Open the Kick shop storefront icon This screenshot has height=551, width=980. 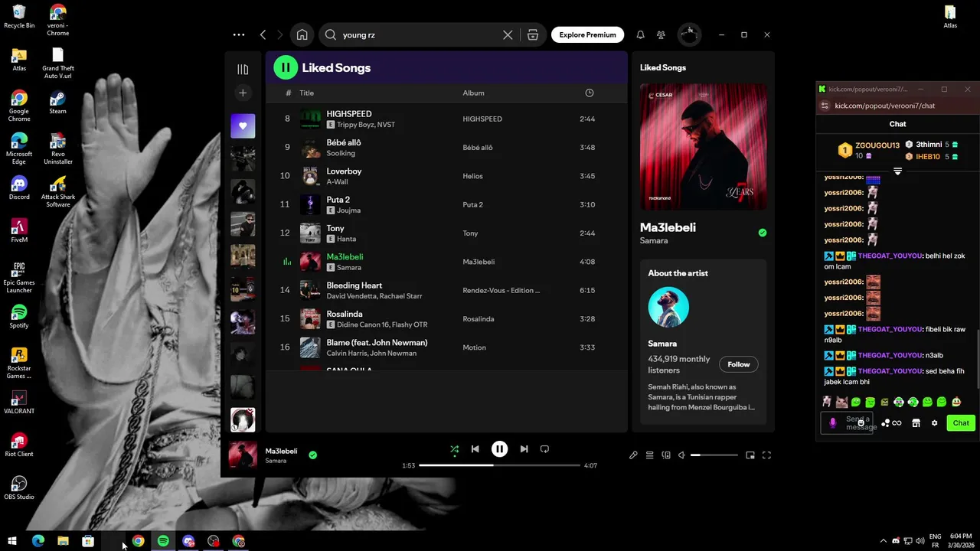(x=916, y=423)
